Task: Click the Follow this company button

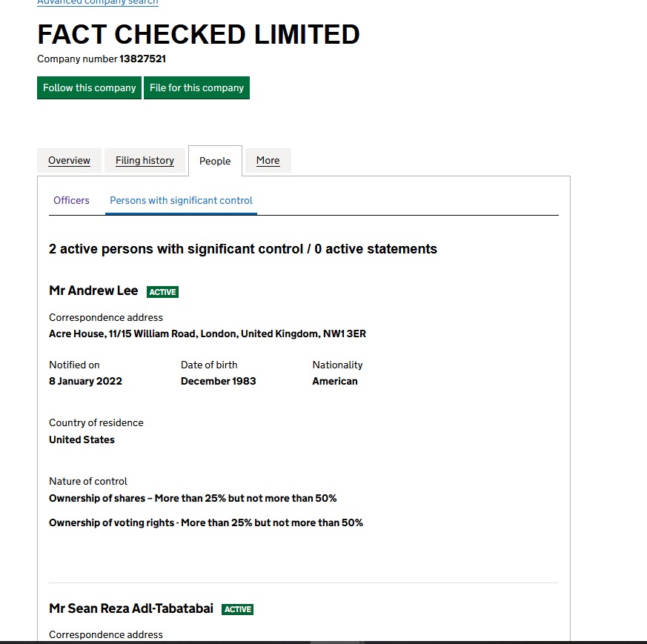Action: [x=89, y=87]
